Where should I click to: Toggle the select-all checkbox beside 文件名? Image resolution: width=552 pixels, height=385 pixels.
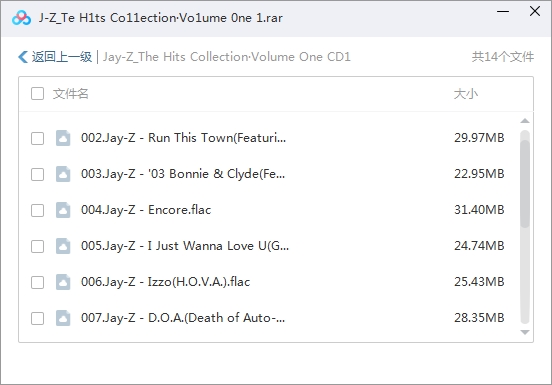pyautogui.click(x=37, y=94)
